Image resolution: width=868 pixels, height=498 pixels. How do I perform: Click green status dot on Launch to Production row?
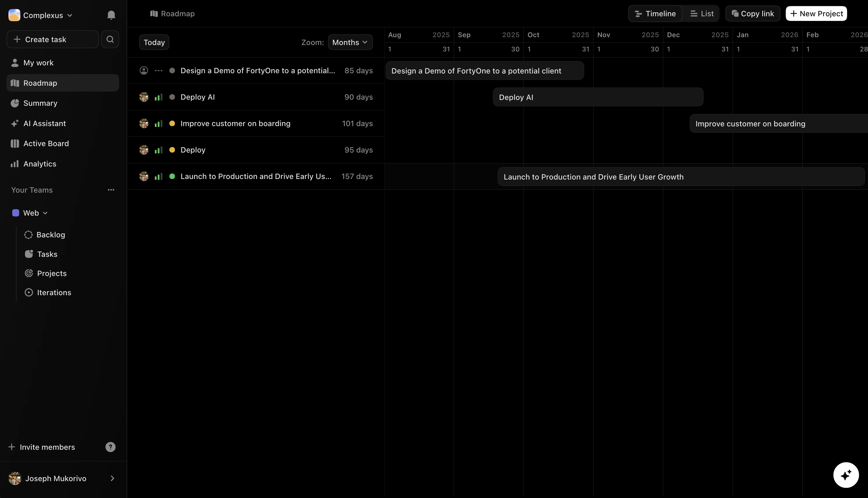pos(172,176)
